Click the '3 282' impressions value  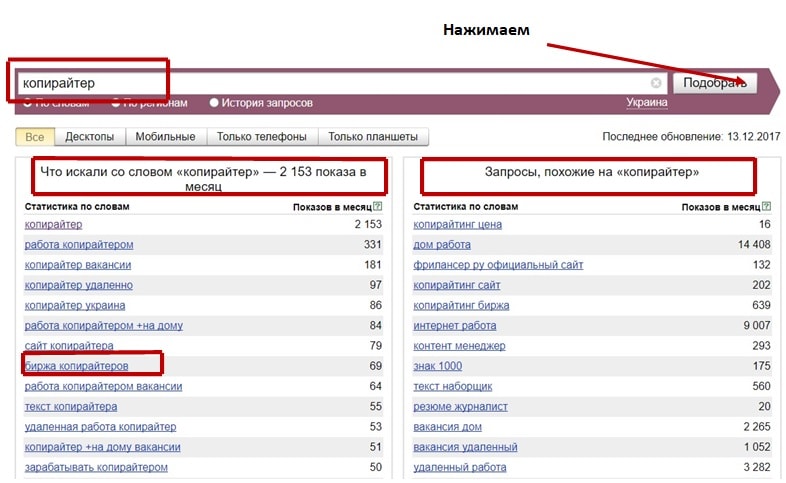click(x=757, y=467)
